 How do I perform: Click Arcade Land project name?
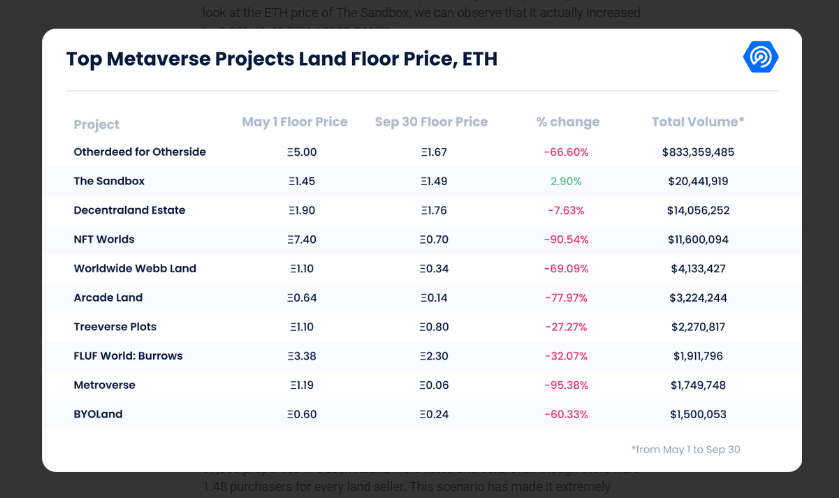coord(108,297)
